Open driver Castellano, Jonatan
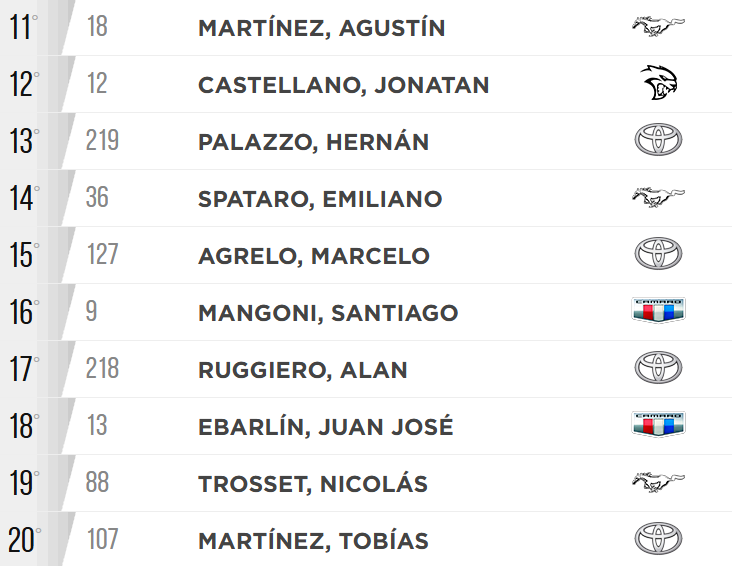 pos(343,85)
